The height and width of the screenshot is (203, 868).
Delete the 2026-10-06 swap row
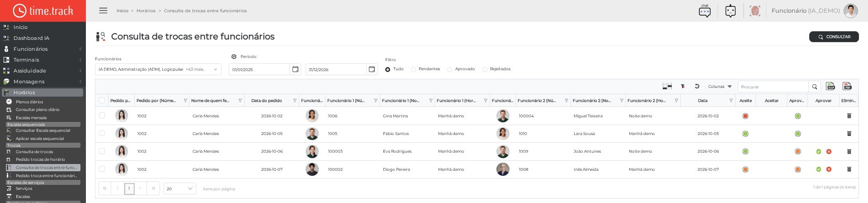click(x=849, y=151)
